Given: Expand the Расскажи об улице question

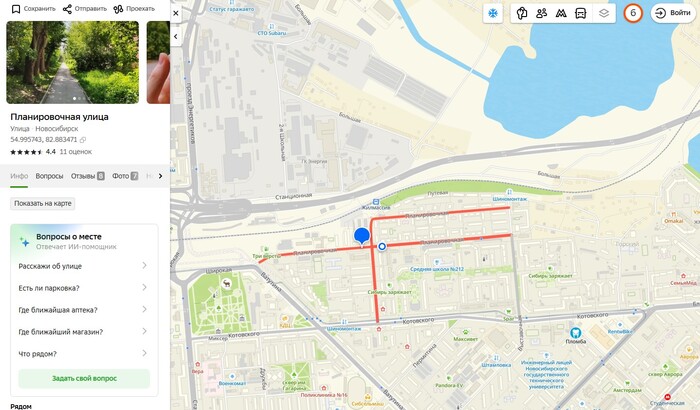Looking at the screenshot, I should [x=84, y=266].
